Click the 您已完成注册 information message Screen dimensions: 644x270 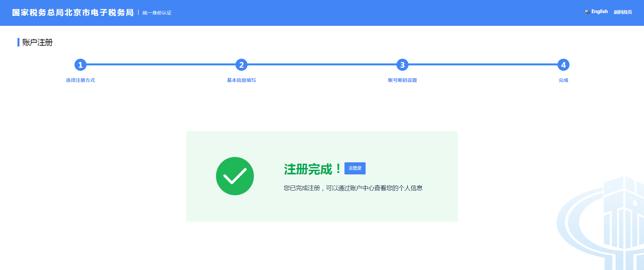(353, 188)
